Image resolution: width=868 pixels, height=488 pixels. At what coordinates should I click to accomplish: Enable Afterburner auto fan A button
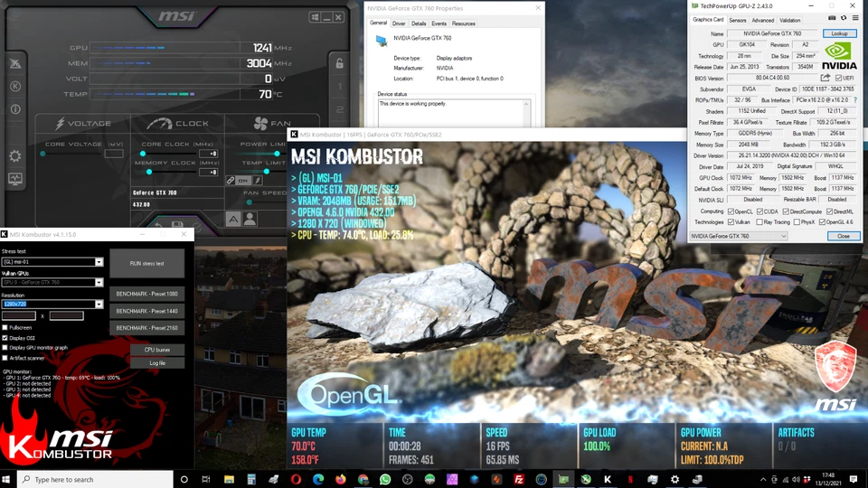point(233,219)
